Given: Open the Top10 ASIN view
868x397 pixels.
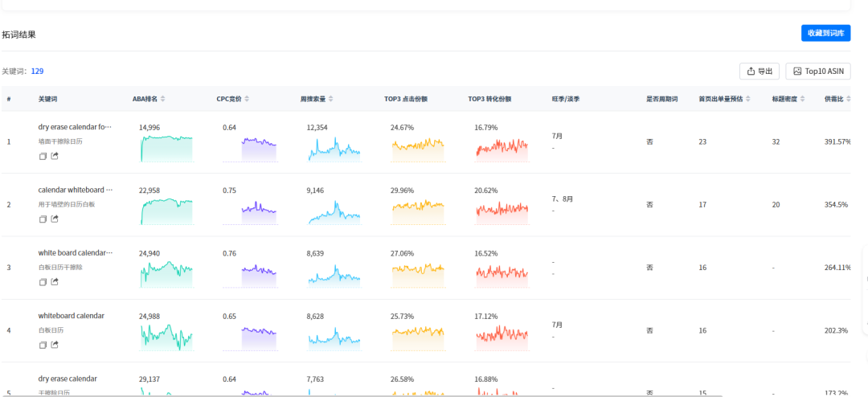Looking at the screenshot, I should click(817, 71).
